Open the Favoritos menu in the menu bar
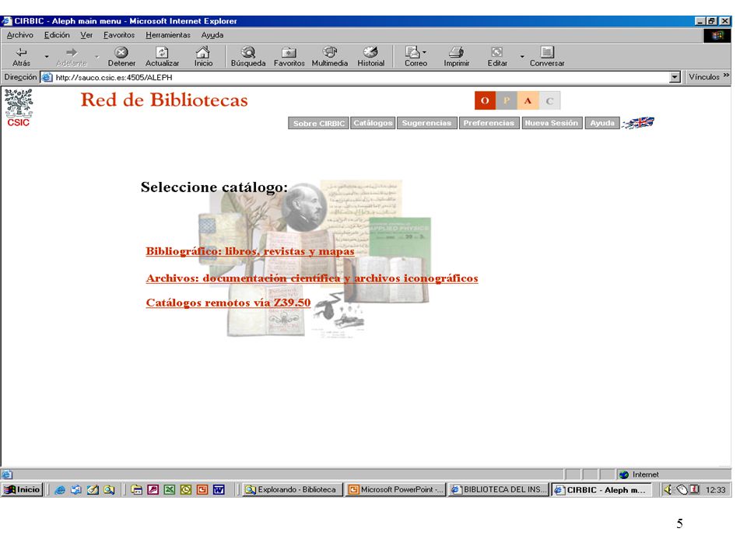This screenshot has width=747, height=560. click(119, 35)
